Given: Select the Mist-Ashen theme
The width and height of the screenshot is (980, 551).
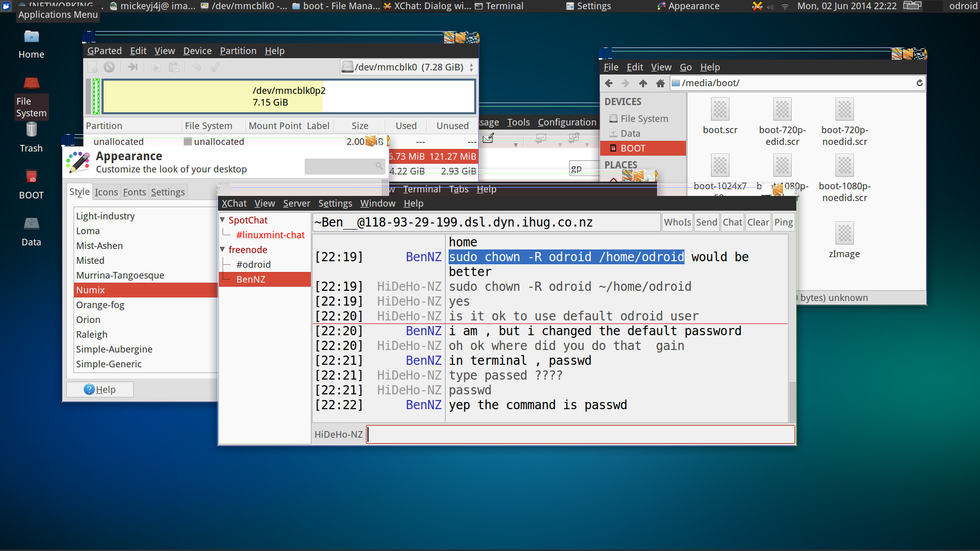Looking at the screenshot, I should pyautogui.click(x=145, y=245).
